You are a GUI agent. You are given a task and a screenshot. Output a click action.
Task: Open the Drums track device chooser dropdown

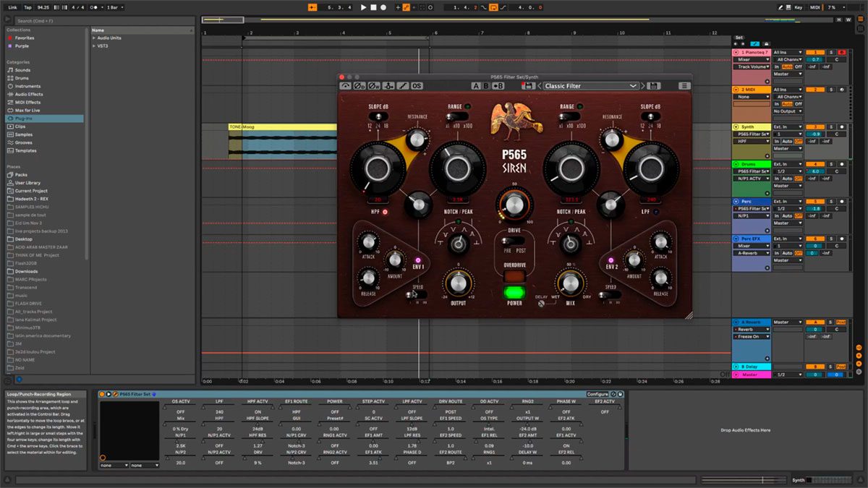tap(752, 171)
